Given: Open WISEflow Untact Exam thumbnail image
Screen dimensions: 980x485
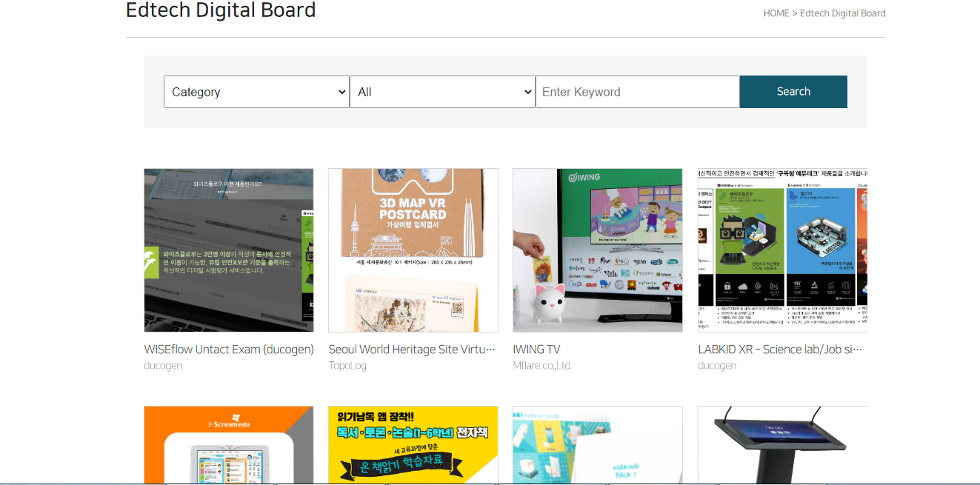Looking at the screenshot, I should pos(229,250).
